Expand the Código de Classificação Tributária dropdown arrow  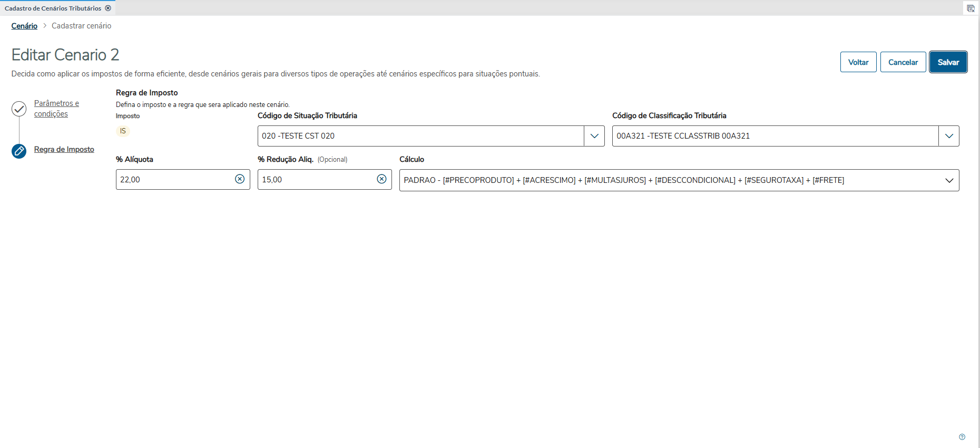pyautogui.click(x=949, y=136)
